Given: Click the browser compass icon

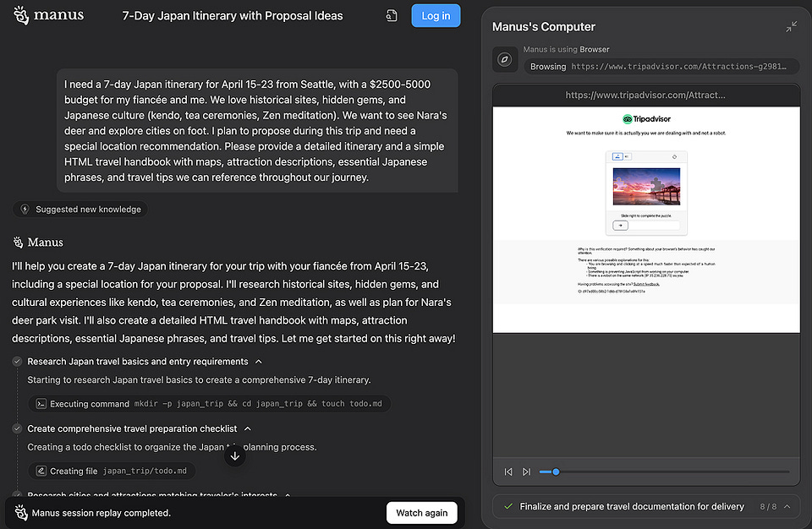Looking at the screenshot, I should point(504,59).
